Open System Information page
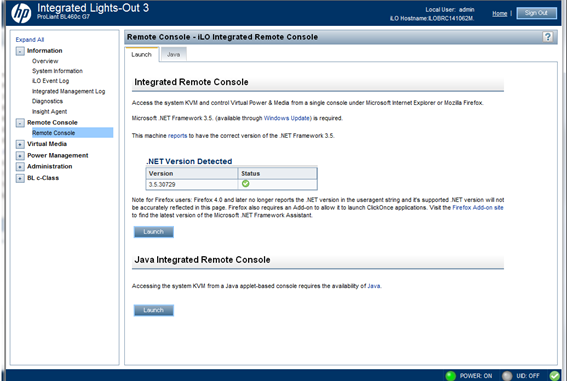This screenshot has width=568, height=381. 57,71
